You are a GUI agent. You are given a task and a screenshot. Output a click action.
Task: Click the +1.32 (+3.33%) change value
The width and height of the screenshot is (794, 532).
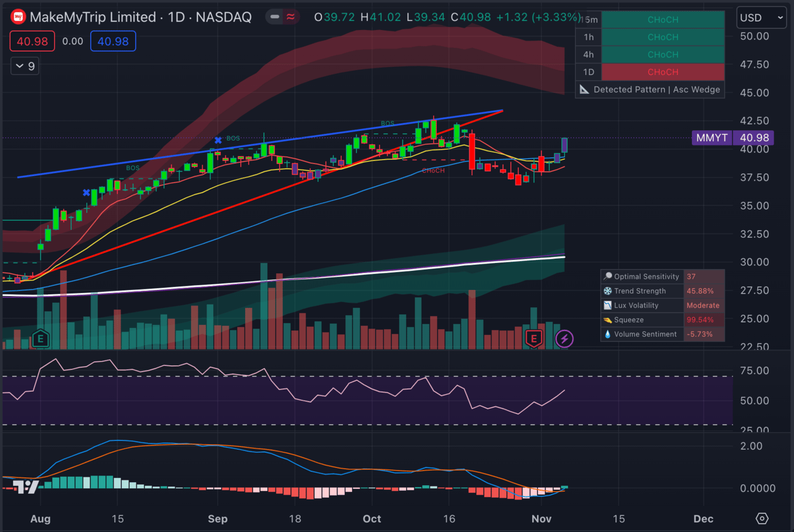coord(537,17)
